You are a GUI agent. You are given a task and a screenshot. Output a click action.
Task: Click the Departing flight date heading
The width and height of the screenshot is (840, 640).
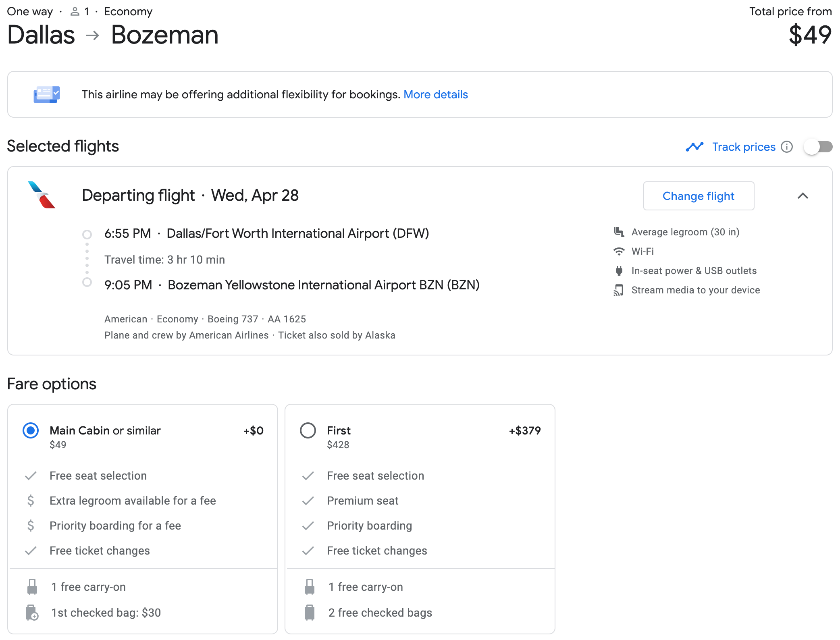(x=190, y=195)
